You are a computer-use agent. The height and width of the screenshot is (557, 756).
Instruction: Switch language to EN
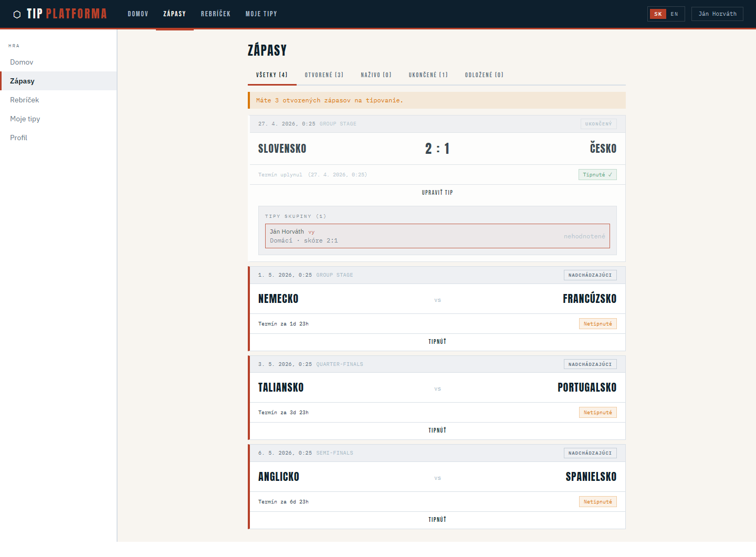click(674, 14)
